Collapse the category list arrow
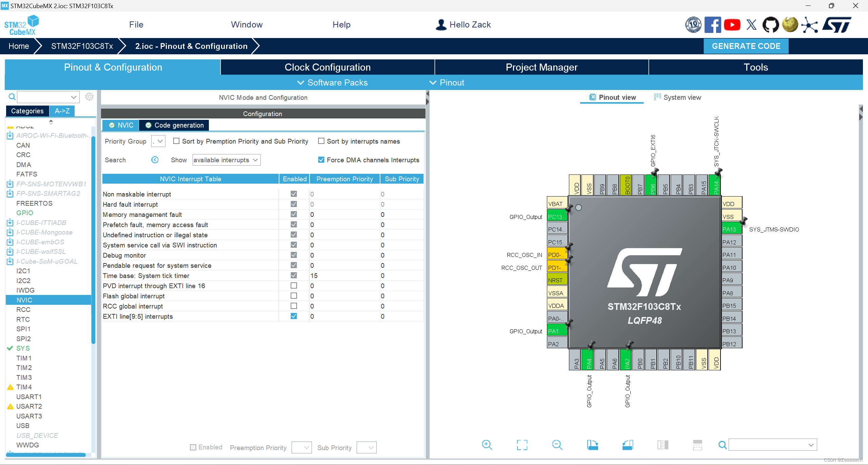The width and height of the screenshot is (868, 465). pos(51,122)
